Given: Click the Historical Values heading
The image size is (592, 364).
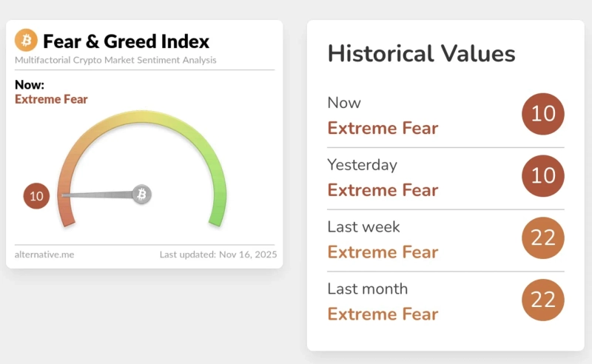Looking at the screenshot, I should click(x=421, y=54).
